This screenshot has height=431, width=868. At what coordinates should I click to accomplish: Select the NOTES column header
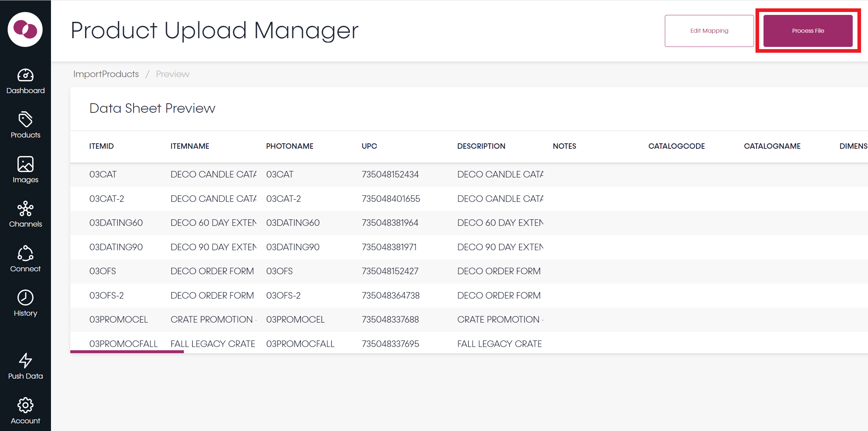click(x=564, y=146)
